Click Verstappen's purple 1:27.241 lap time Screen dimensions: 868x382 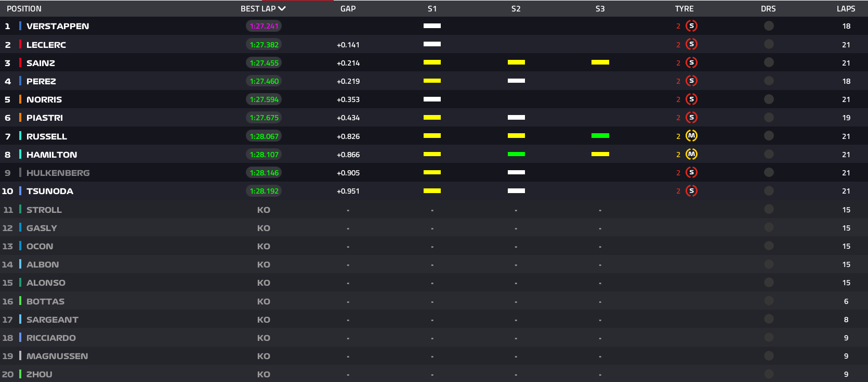pos(264,26)
